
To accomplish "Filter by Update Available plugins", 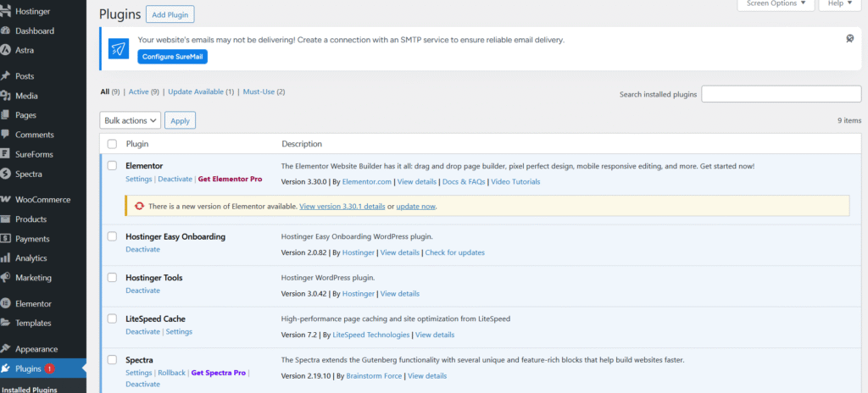I will coord(200,91).
